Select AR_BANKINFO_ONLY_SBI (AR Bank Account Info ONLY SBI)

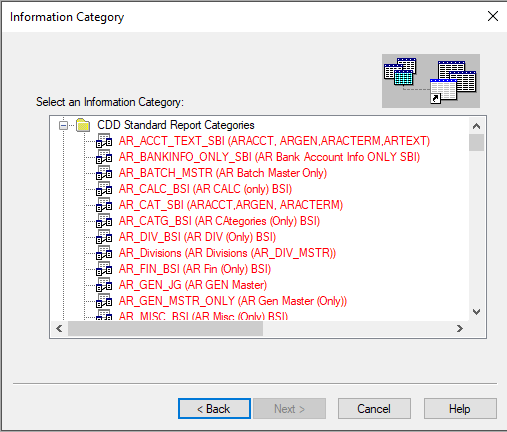pyautogui.click(x=269, y=157)
